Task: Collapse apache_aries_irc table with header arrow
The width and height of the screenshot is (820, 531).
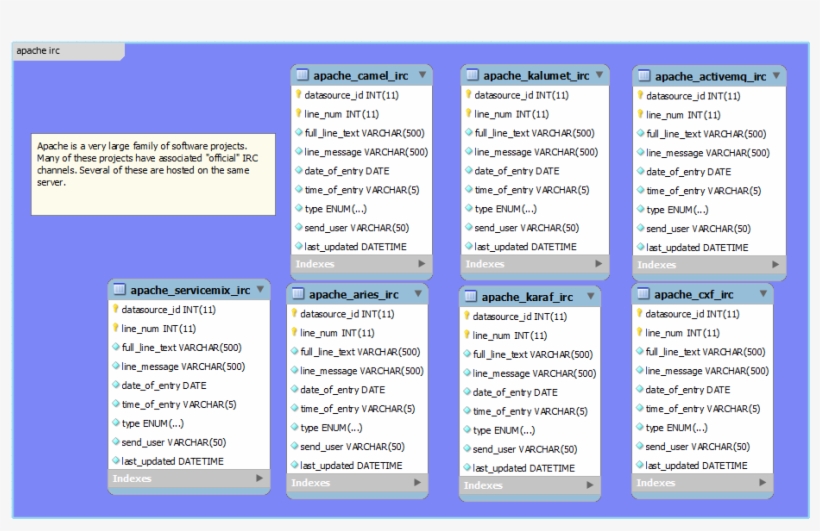Action: coord(418,293)
